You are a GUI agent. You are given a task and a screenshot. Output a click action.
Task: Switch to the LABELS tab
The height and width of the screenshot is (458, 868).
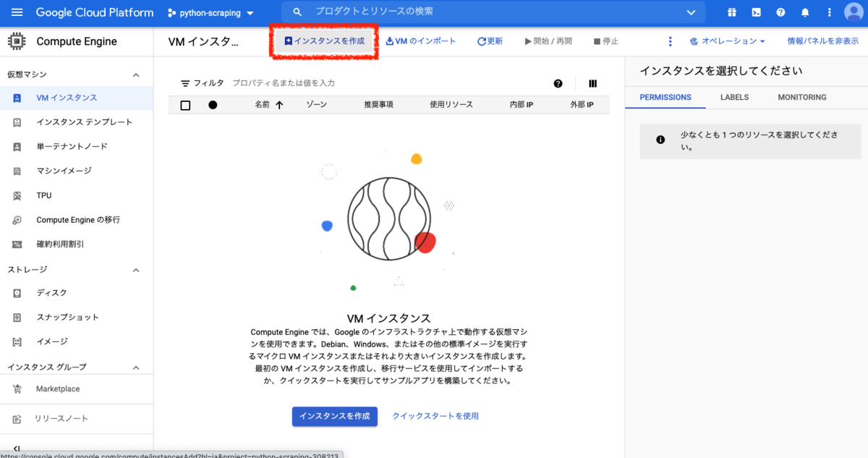click(734, 97)
